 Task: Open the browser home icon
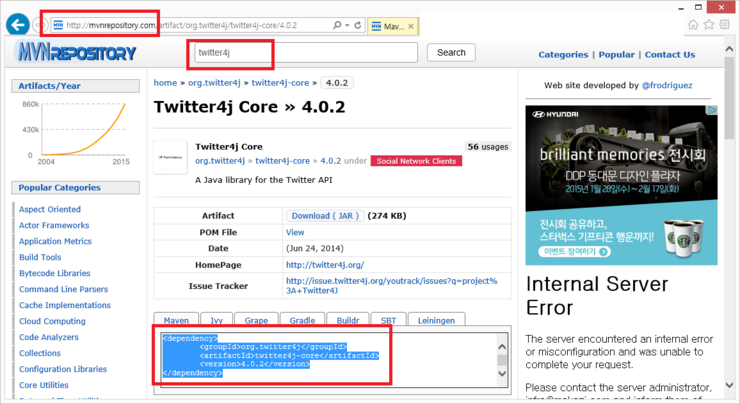694,25
